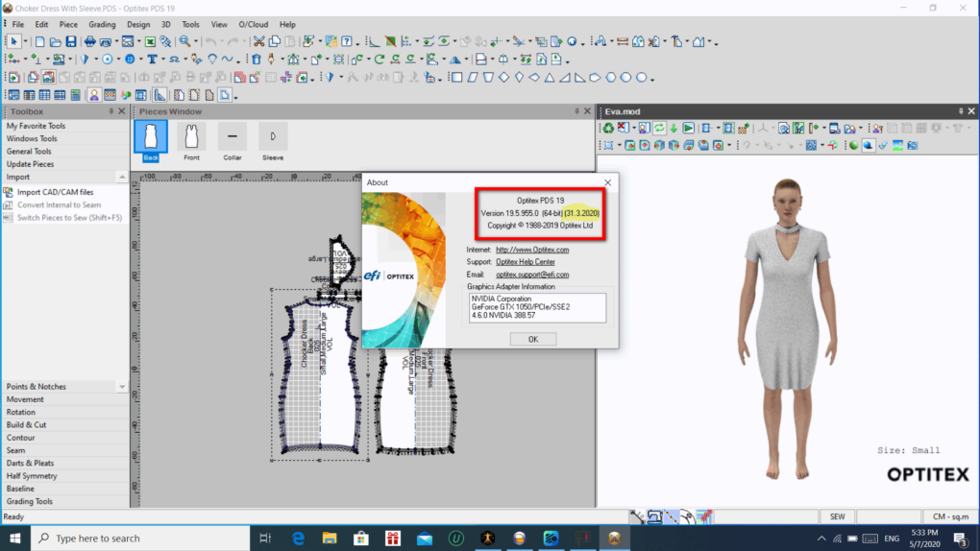This screenshot has height=551, width=980.
Task: Open shapes toolbar overflow arrow
Action: (x=652, y=79)
